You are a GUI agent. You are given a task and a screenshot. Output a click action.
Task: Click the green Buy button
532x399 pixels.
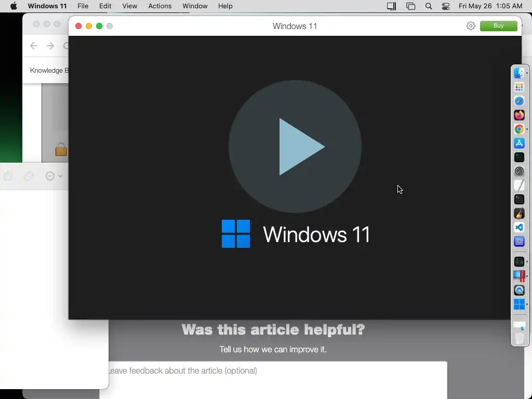click(498, 26)
